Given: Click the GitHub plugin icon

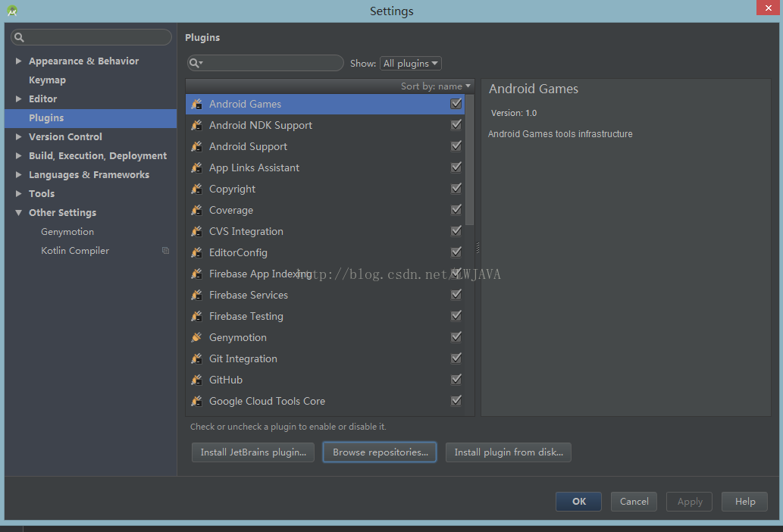Looking at the screenshot, I should coord(197,380).
